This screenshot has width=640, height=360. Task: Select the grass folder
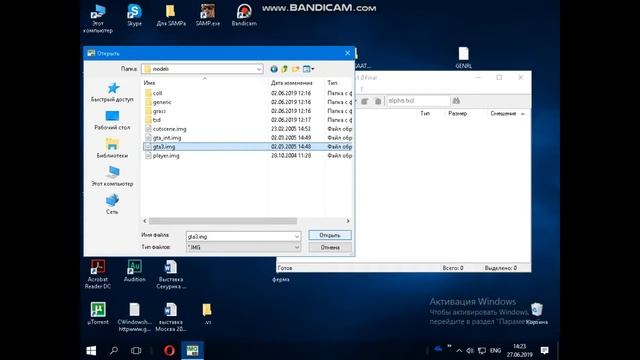[159, 111]
